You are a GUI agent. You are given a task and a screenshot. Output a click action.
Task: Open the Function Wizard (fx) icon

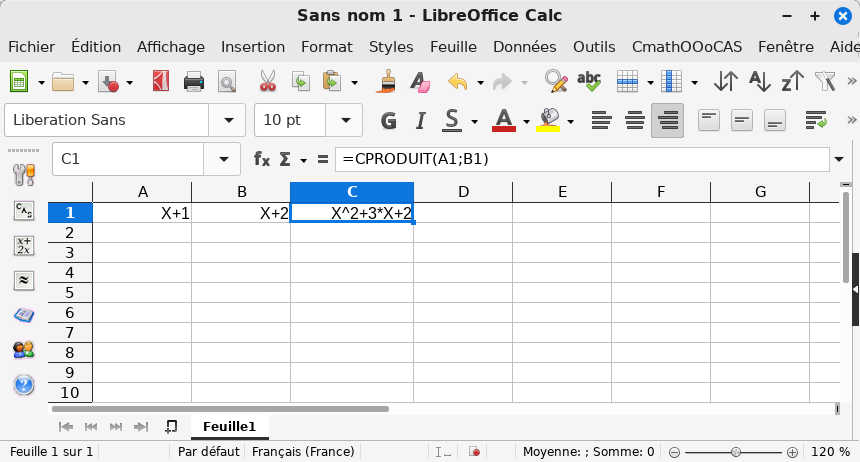click(262, 159)
